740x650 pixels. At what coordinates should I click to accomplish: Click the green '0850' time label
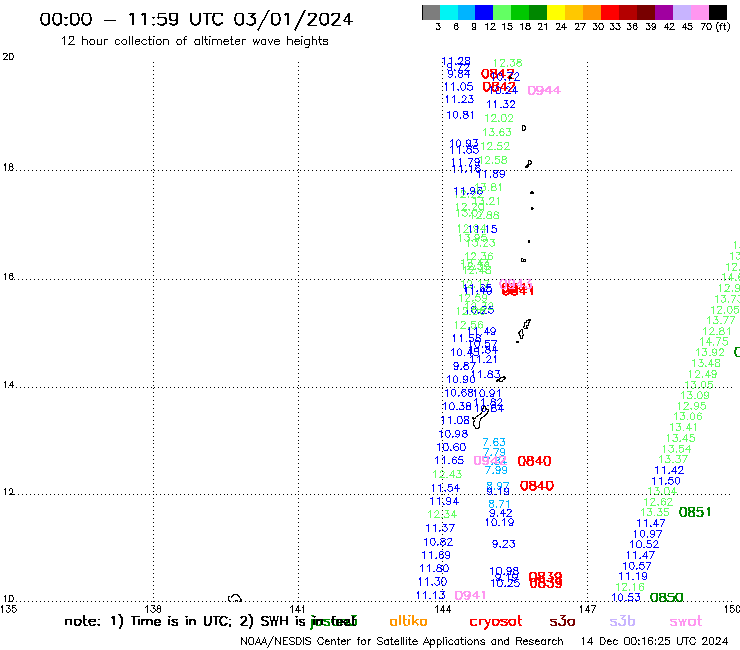tap(666, 598)
